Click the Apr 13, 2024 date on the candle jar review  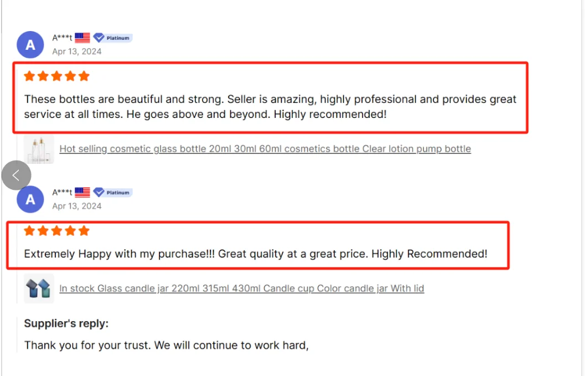[77, 206]
